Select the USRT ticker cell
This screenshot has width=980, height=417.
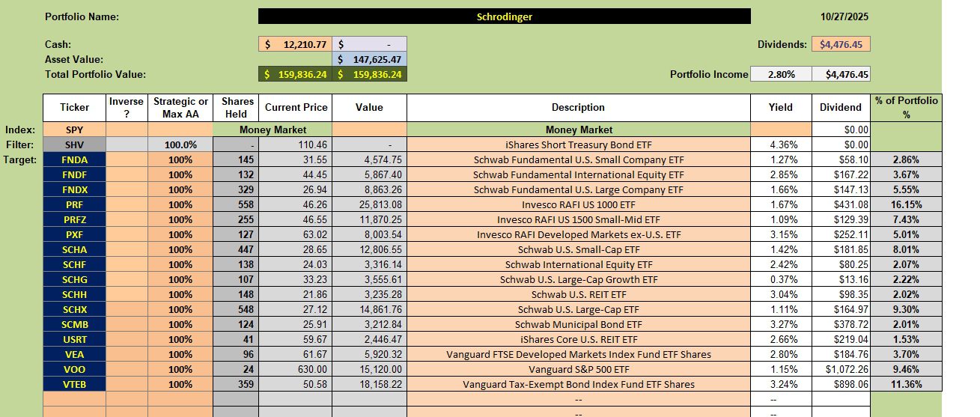click(74, 339)
